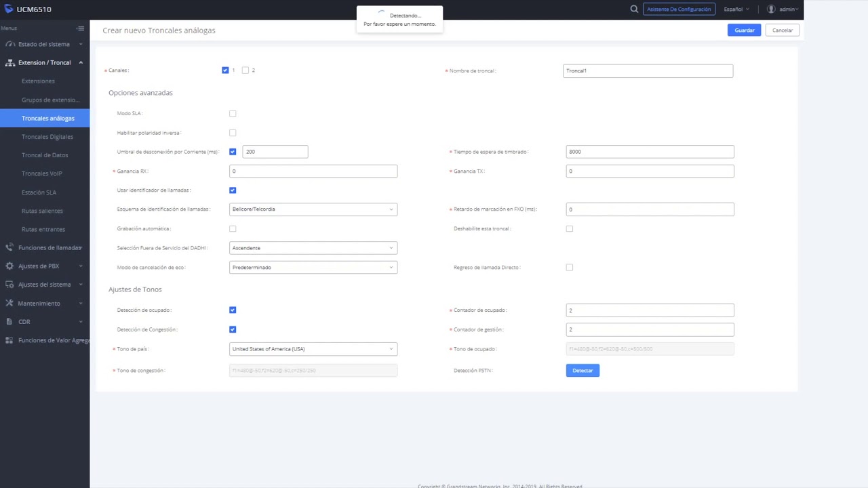
Task: Click the Estado del sistema gauge icon
Action: pos(9,44)
